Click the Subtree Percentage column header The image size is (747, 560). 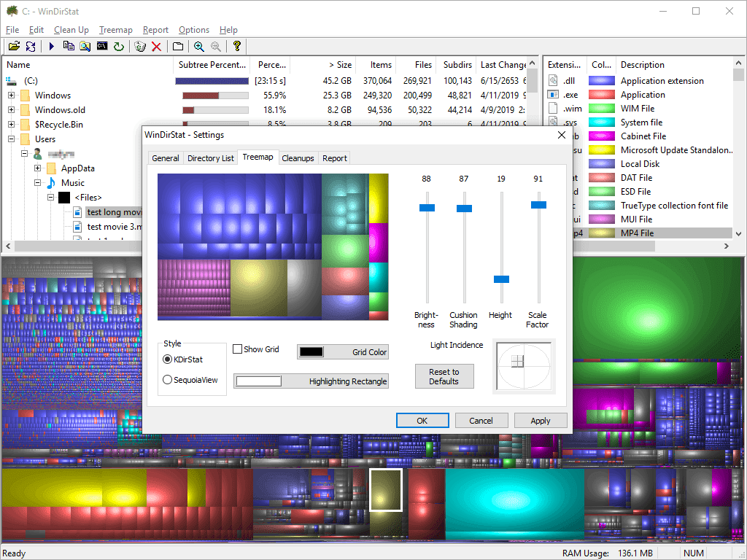tap(212, 65)
